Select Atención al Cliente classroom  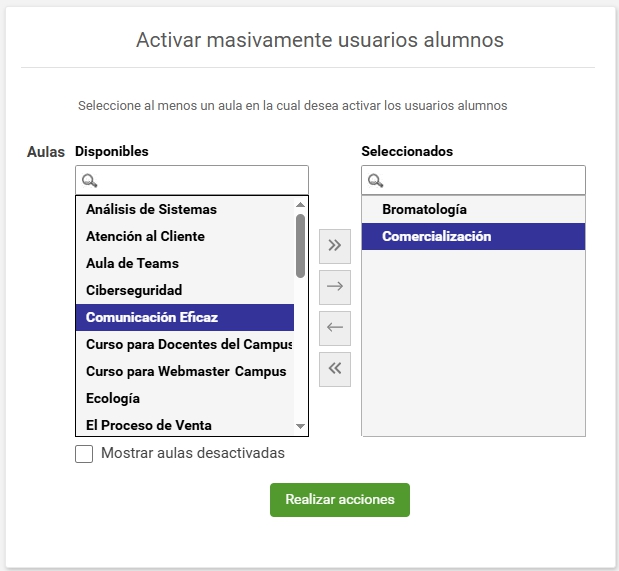185,236
